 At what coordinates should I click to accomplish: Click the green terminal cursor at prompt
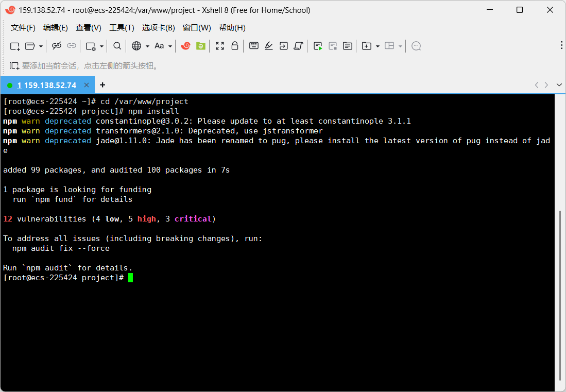(x=130, y=278)
